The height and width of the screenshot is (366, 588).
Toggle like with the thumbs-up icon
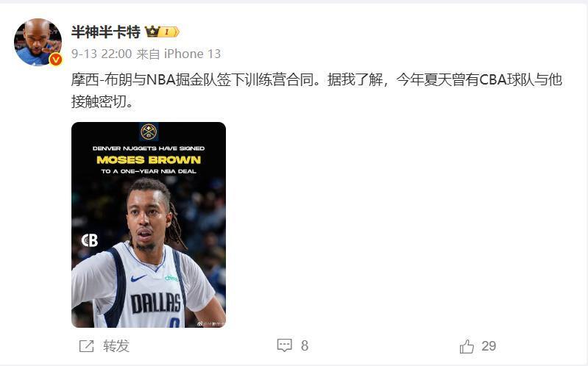467,345
